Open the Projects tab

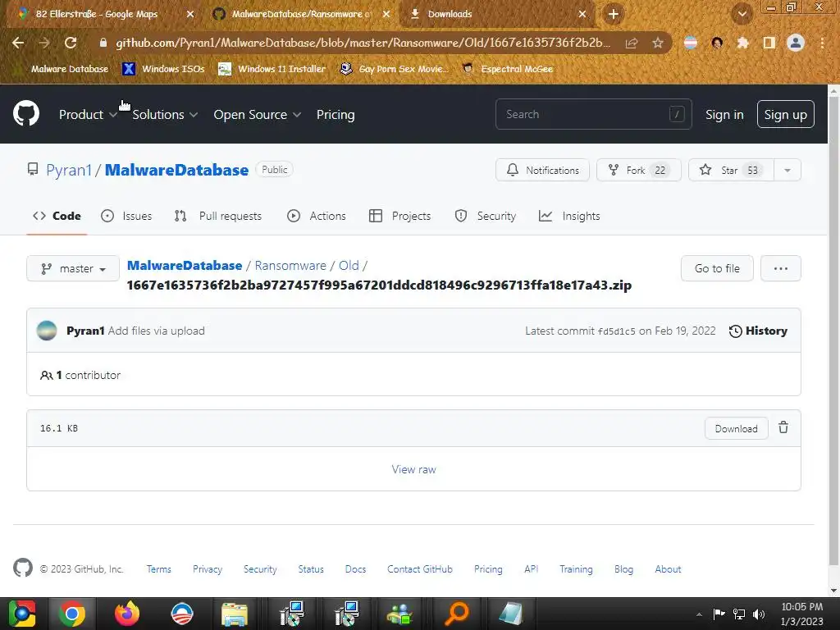399,216
